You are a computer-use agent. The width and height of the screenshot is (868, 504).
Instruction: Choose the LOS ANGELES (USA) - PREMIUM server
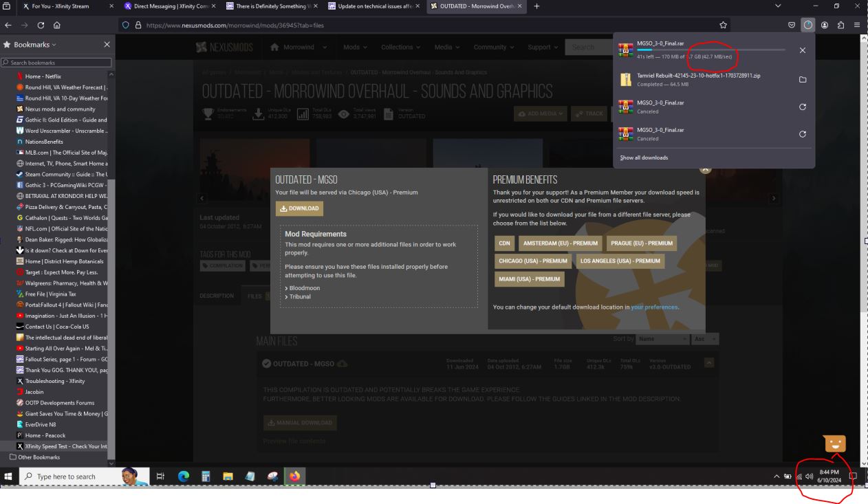tap(620, 261)
